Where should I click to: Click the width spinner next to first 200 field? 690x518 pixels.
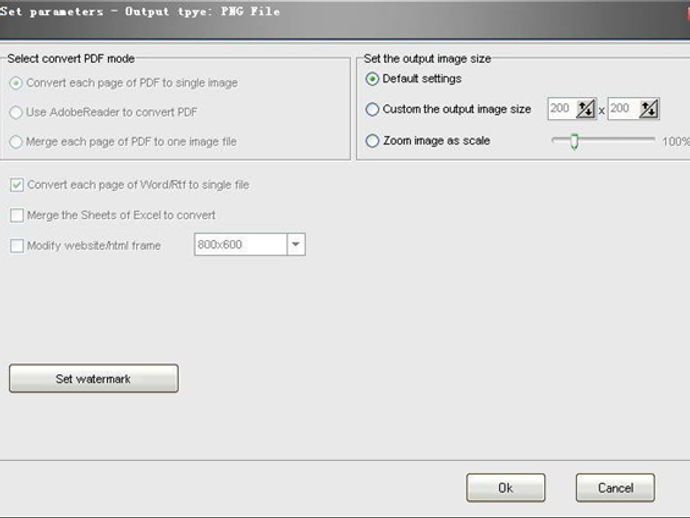coord(586,109)
